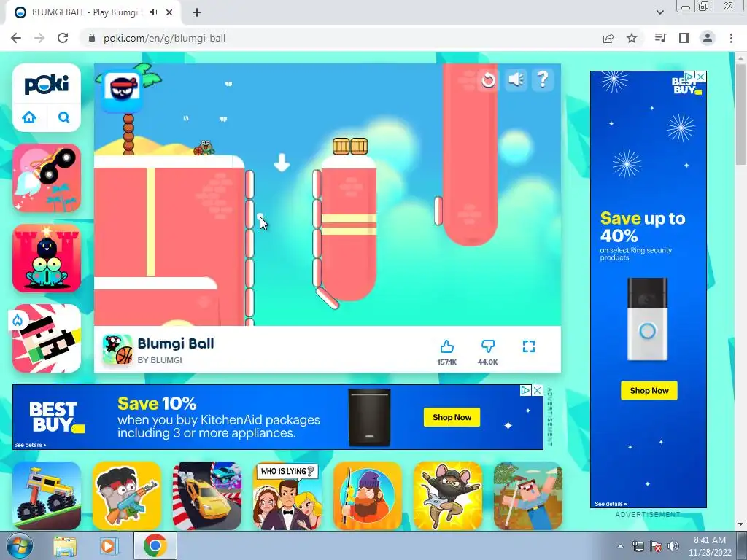This screenshot has width=747, height=560.
Task: Open the ninja mouse game thumbnail
Action: (448, 495)
